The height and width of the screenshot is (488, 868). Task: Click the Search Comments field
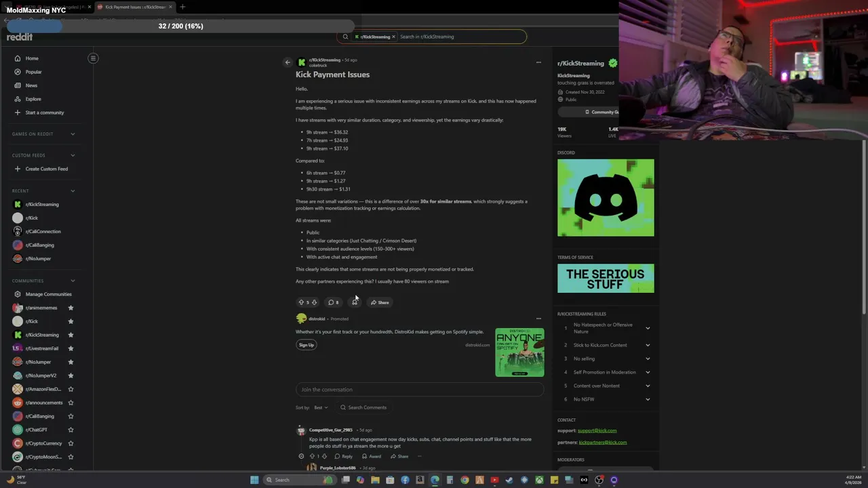363,407
